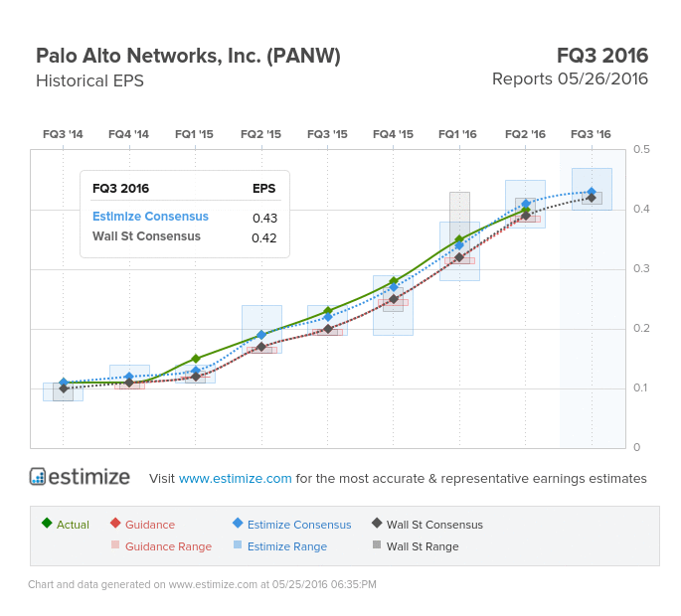This screenshot has height=616, width=681.
Task: Click the FQ2 '15 axis label
Action: [x=261, y=134]
